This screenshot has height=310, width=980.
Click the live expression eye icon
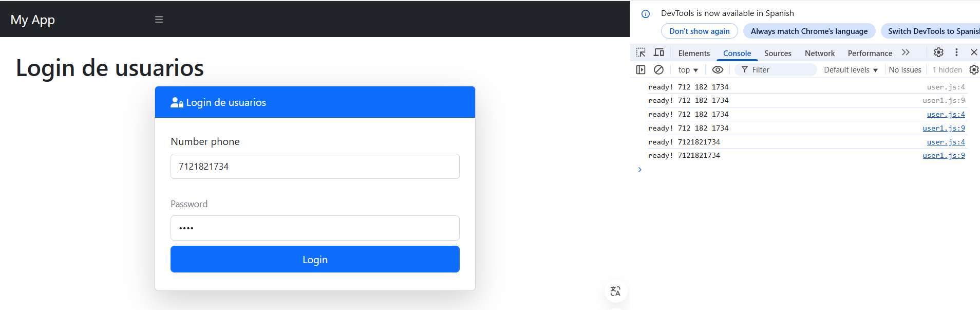click(x=718, y=70)
